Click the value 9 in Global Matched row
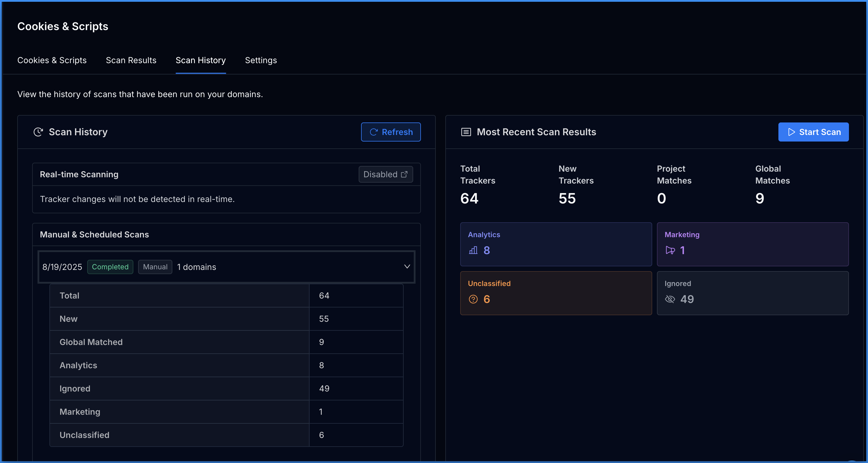The width and height of the screenshot is (868, 463). click(x=321, y=342)
